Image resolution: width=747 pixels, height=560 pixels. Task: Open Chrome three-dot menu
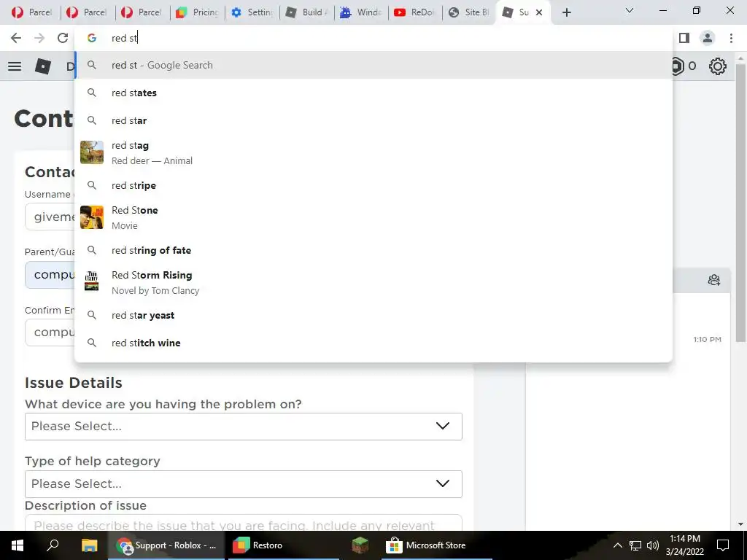731,38
